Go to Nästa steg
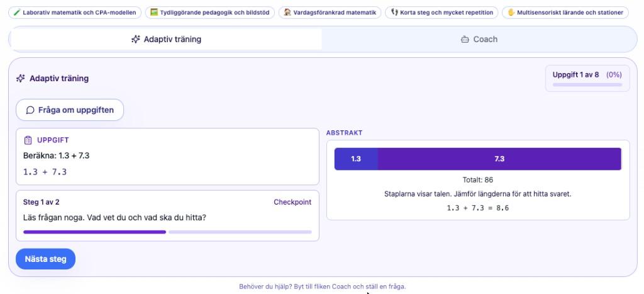This screenshot has width=644, height=294. tap(45, 259)
